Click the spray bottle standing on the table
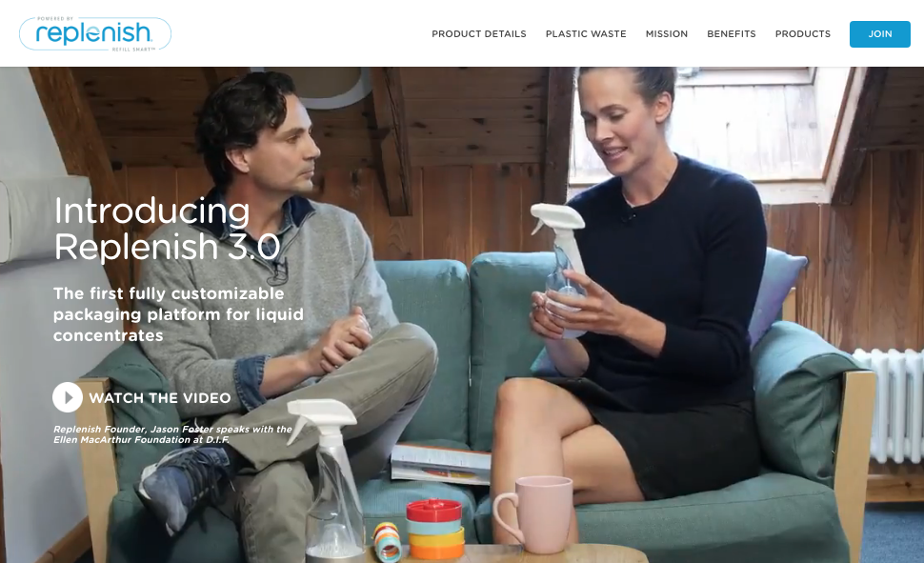The width and height of the screenshot is (924, 563). (330, 479)
